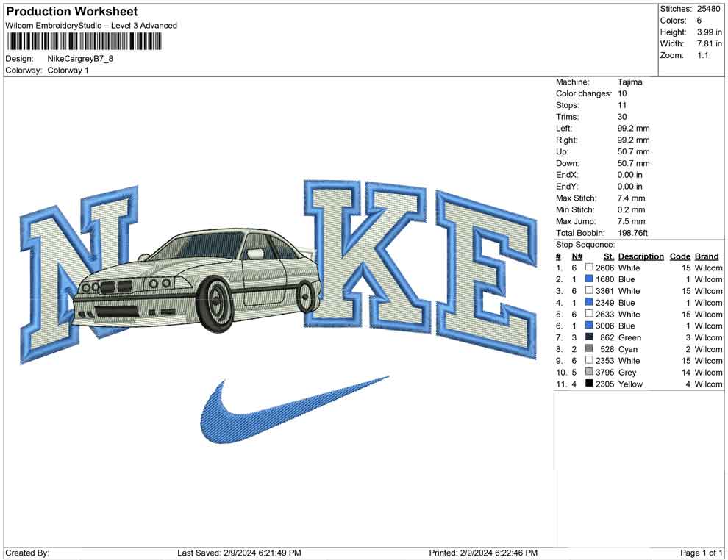
Task: Click the Zoom 1:1 value
Action: (702, 55)
